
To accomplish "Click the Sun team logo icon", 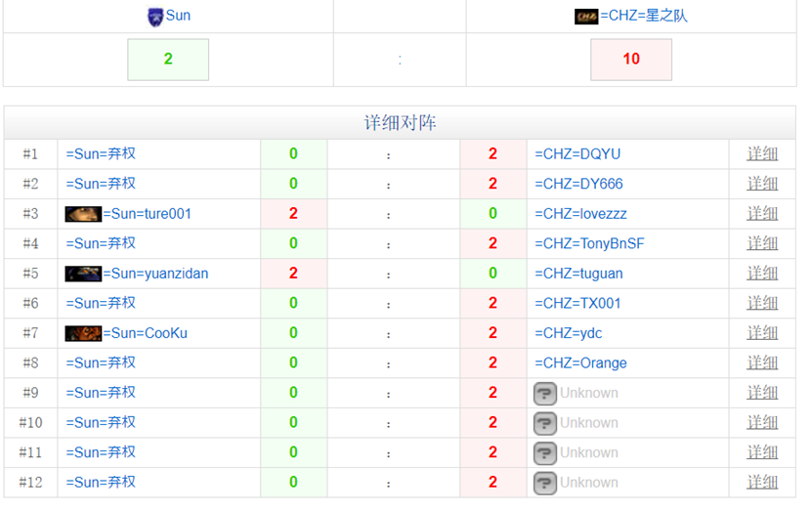I will [154, 17].
